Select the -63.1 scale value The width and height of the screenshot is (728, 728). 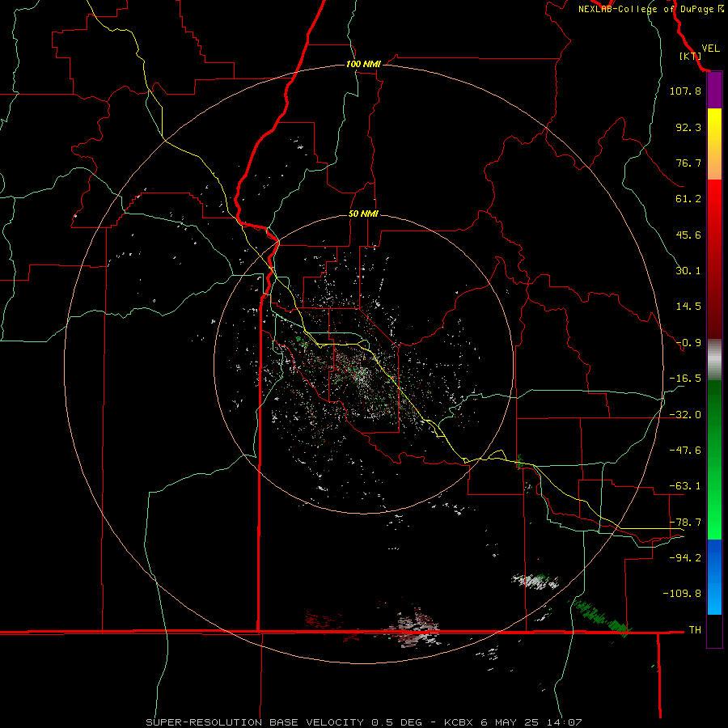(x=685, y=486)
